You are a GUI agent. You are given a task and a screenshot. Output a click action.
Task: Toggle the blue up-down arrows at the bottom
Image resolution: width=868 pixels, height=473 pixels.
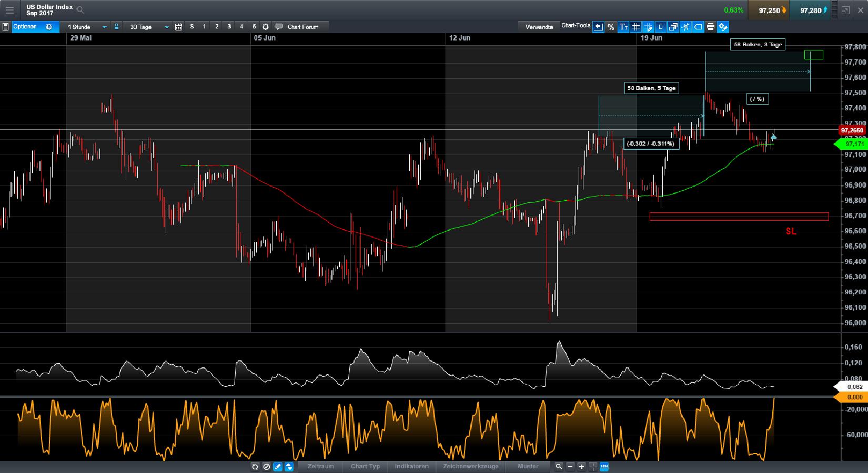(288, 467)
